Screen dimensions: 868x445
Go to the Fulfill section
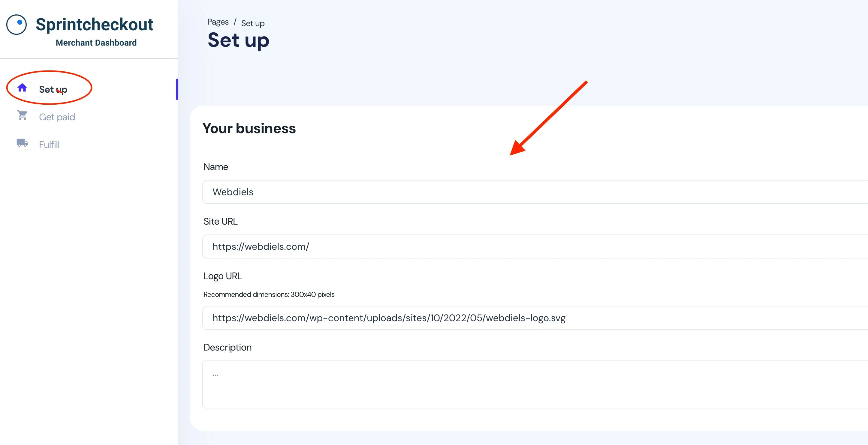click(x=49, y=145)
